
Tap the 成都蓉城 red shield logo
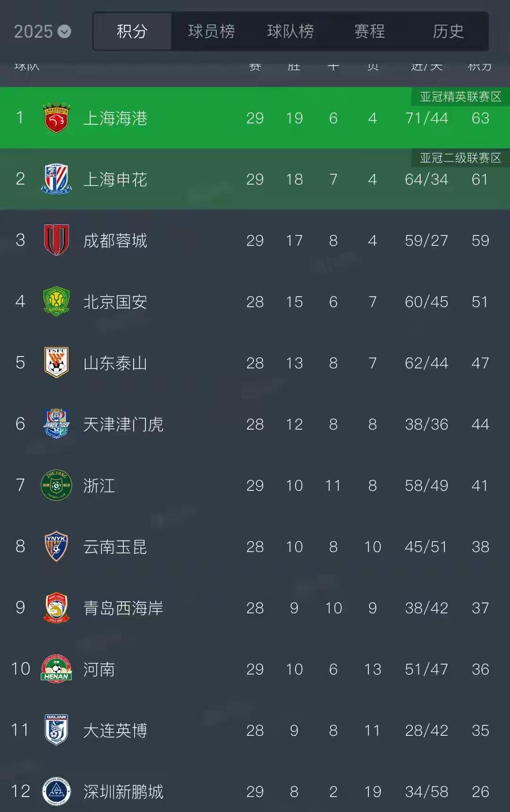56,240
